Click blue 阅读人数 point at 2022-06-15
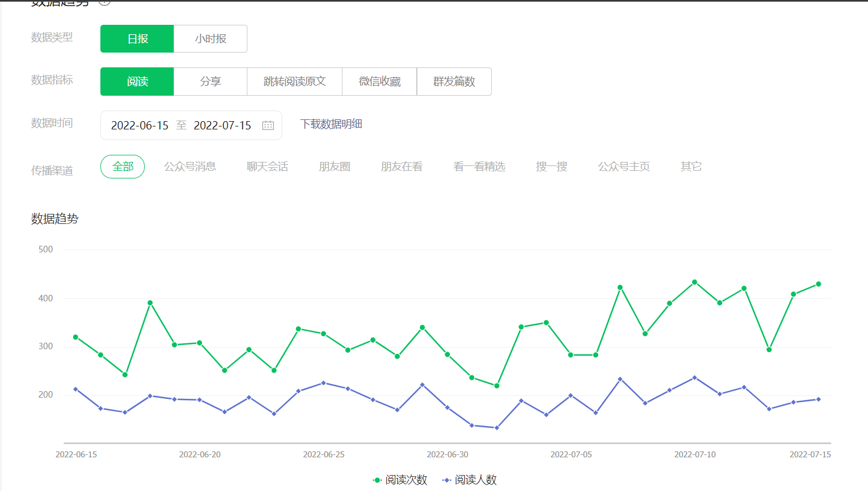 tap(76, 389)
